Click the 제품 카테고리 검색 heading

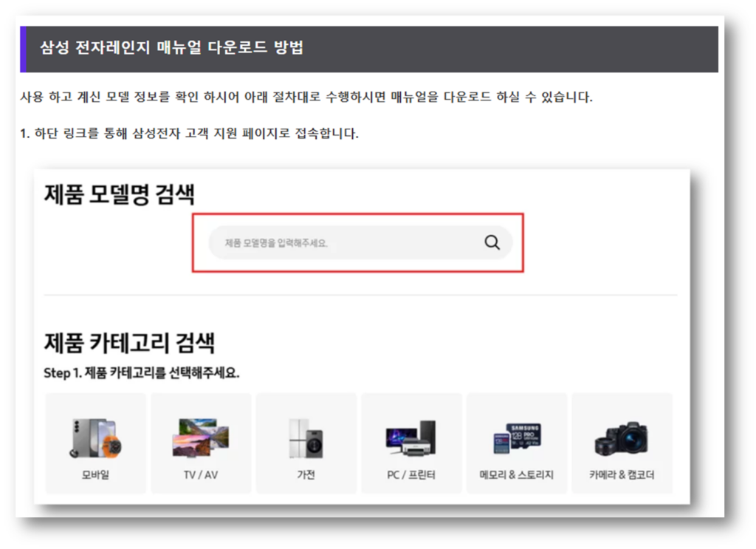[129, 343]
